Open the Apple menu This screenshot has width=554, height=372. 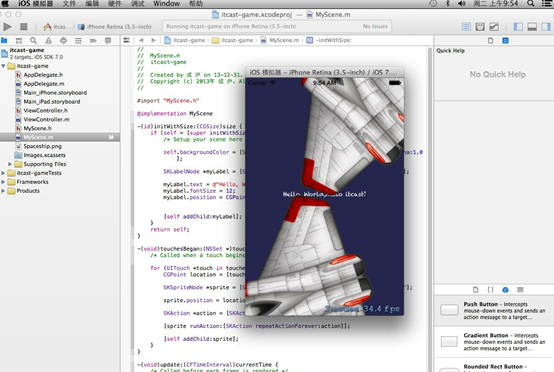pos(5,4)
